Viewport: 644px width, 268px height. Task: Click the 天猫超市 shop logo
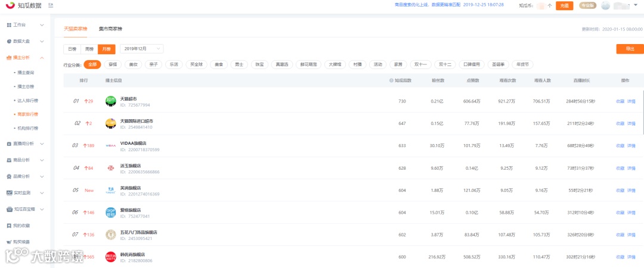[x=111, y=101]
